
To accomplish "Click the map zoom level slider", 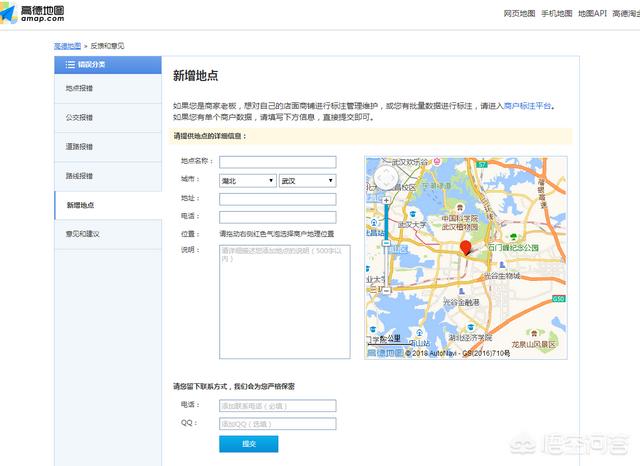I will click(386, 245).
